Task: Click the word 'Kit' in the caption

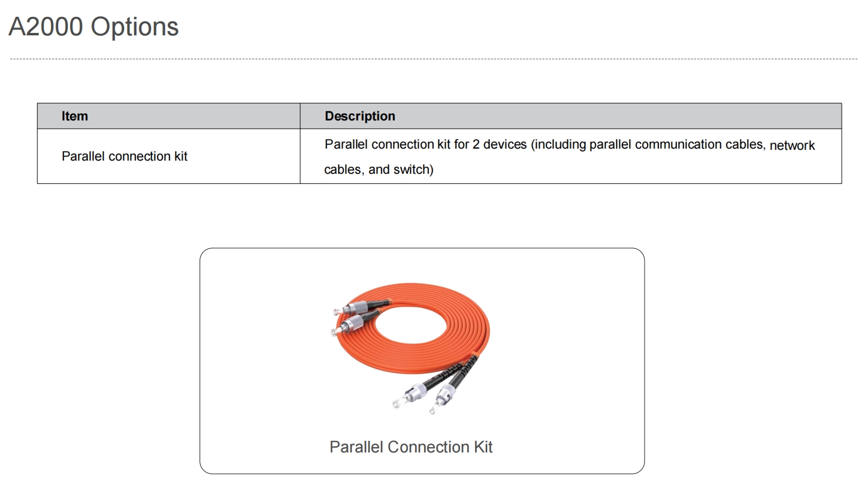Action: [482, 447]
